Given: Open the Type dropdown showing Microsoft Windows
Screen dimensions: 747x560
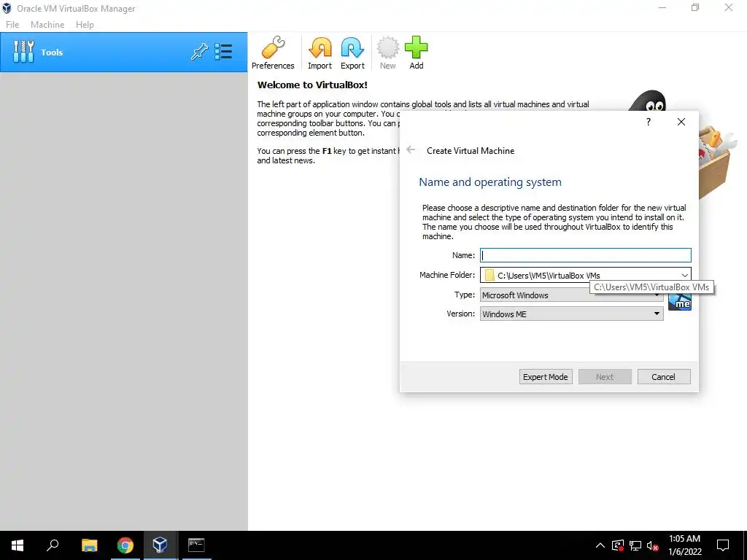Looking at the screenshot, I should pos(571,295).
